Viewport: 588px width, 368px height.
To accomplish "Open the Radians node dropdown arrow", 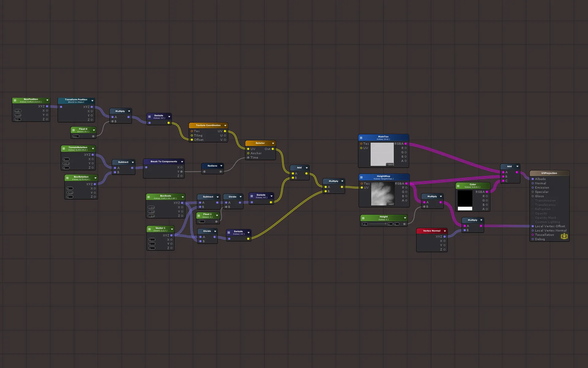I will [221, 166].
